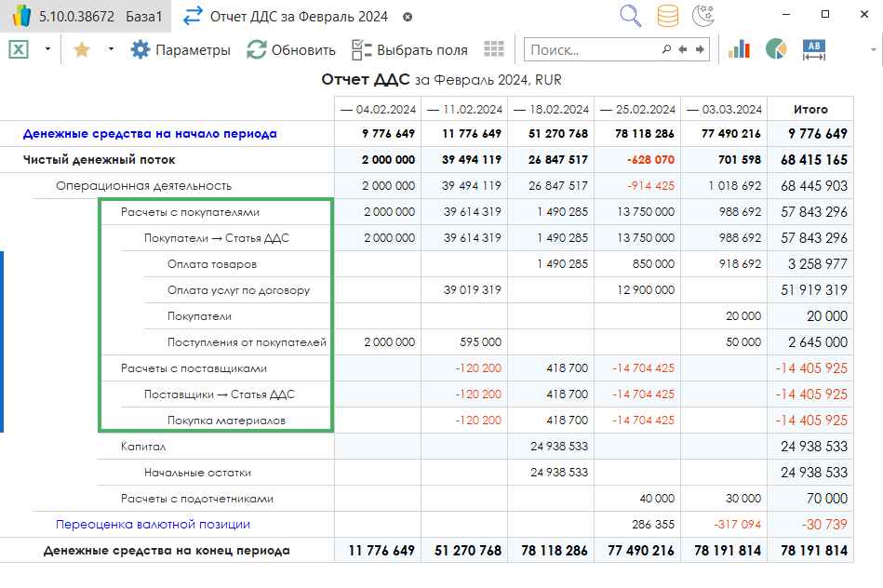This screenshot has height=588, width=883.
Task: Click Обновить to refresh the report
Action: pos(290,50)
